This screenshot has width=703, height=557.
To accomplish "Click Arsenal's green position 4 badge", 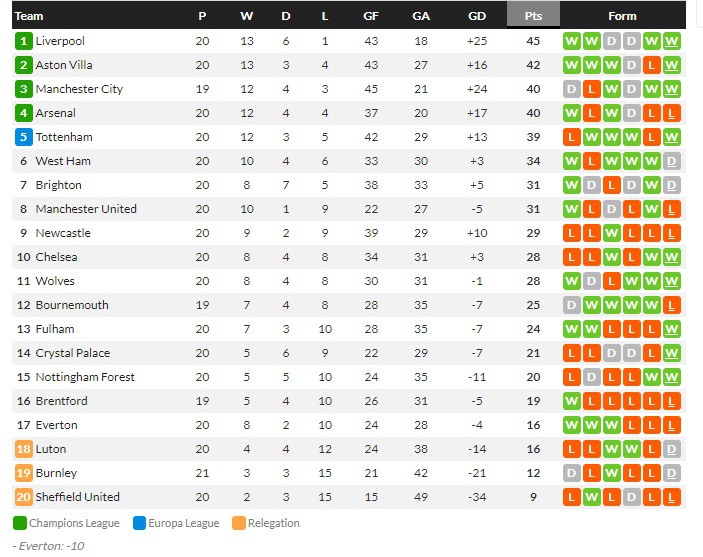I will pyautogui.click(x=24, y=113).
